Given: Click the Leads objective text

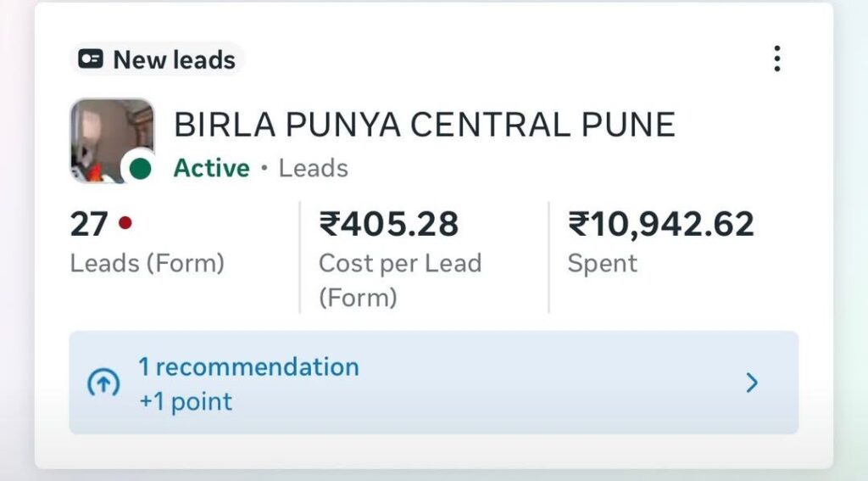Looking at the screenshot, I should pyautogui.click(x=314, y=168).
